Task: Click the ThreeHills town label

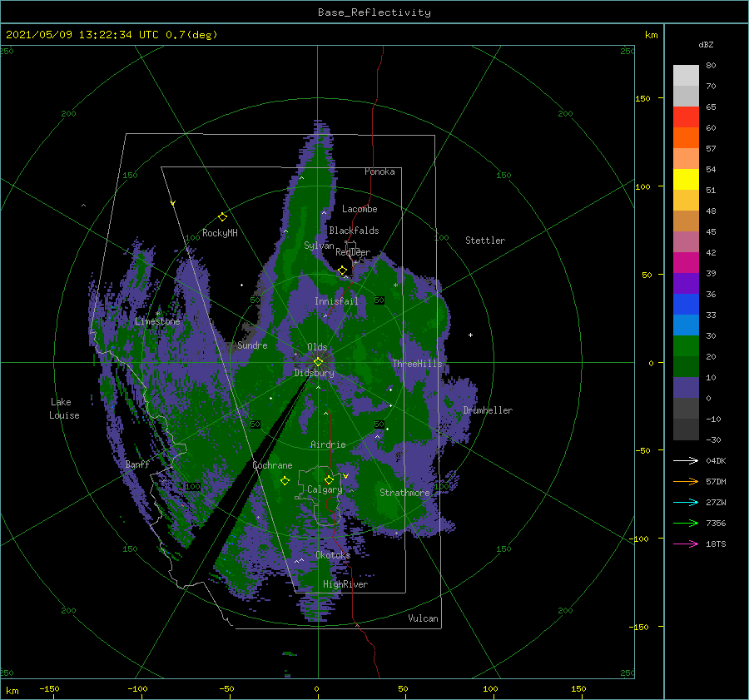Action: tap(418, 364)
